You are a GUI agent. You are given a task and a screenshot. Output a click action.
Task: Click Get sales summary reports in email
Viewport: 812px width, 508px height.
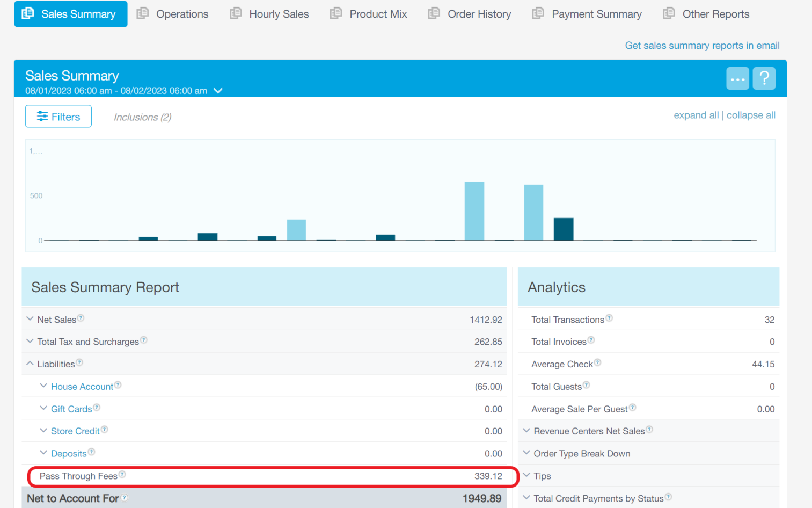(x=702, y=46)
